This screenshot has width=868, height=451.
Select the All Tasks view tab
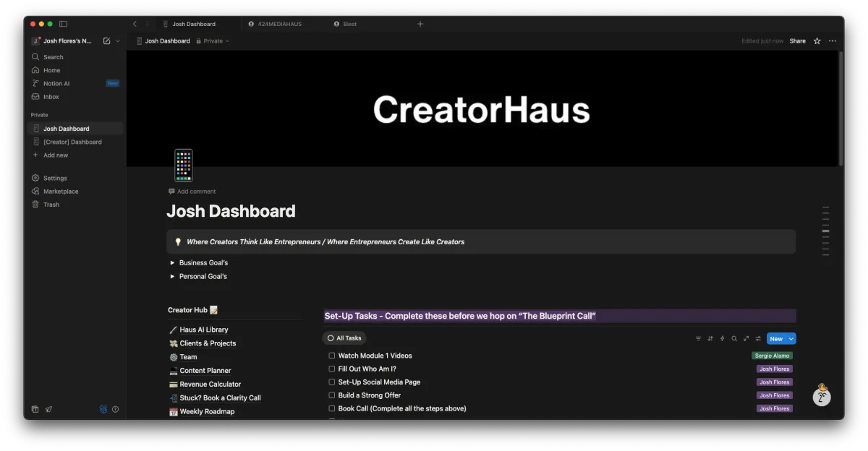(x=344, y=338)
